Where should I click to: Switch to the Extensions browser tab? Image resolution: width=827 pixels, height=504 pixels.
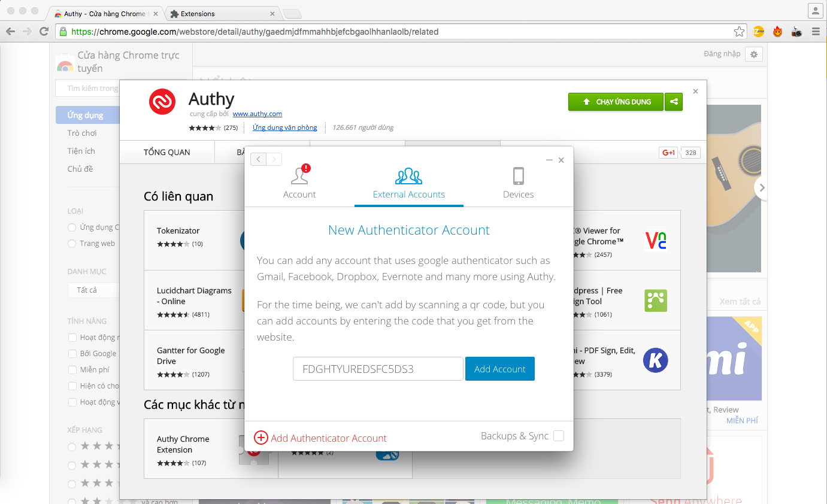click(x=222, y=13)
